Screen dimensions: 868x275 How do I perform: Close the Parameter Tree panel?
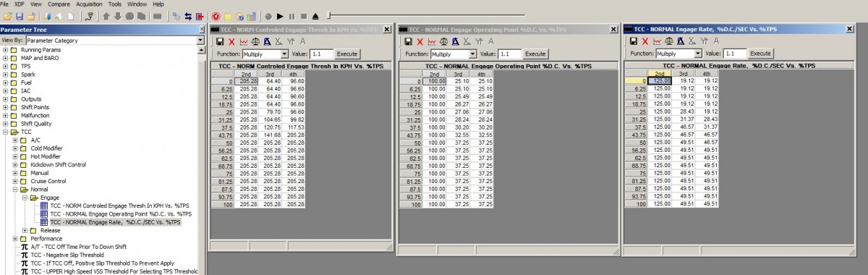pyautogui.click(x=201, y=29)
